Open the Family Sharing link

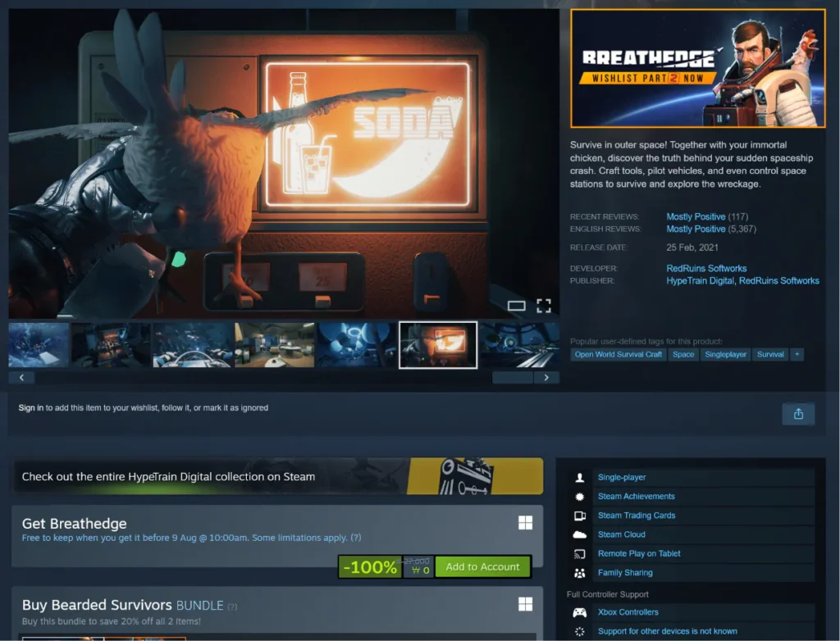click(625, 572)
